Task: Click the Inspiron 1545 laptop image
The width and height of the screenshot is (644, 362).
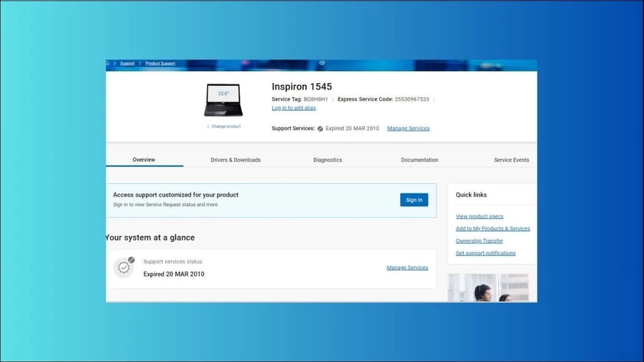Action: point(223,100)
